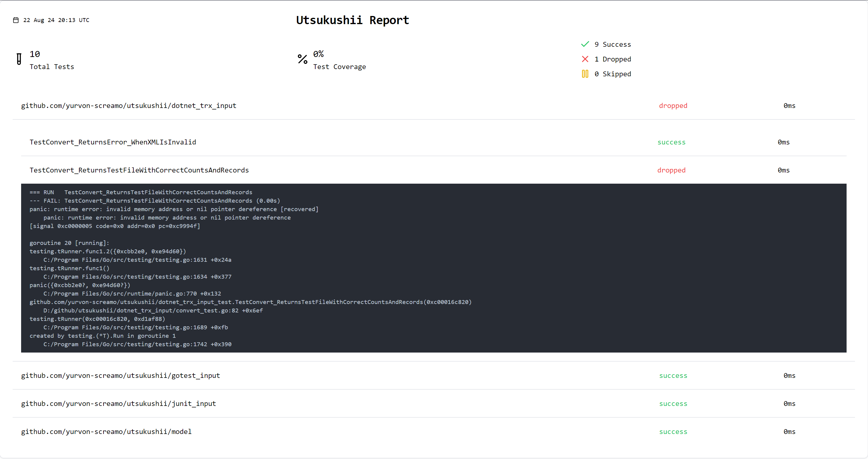Click the 0 Skipped counter label

[x=612, y=74]
